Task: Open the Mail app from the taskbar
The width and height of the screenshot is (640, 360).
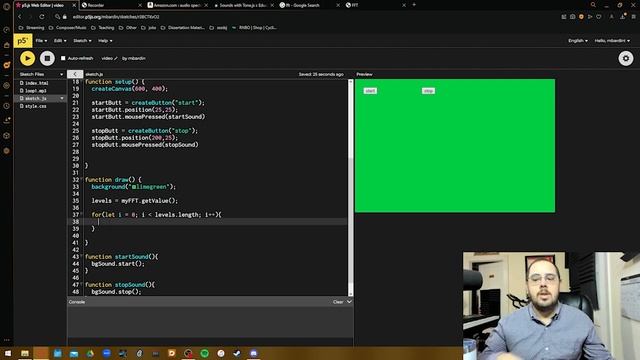Action: click(x=74, y=353)
